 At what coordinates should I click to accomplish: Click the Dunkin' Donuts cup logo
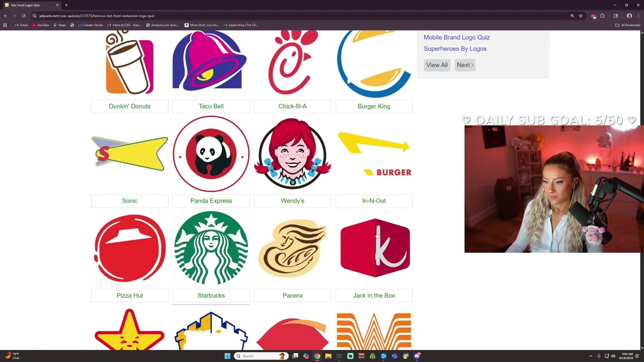[x=130, y=62]
